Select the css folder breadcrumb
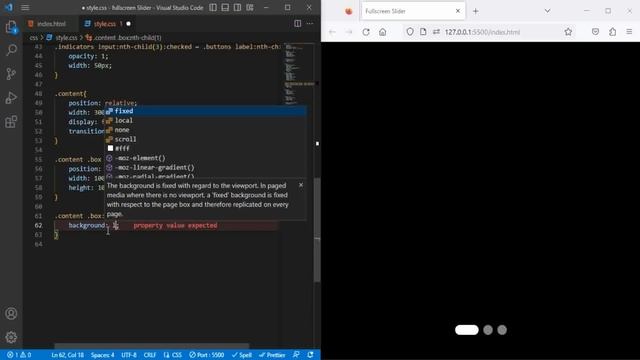 [x=33, y=38]
